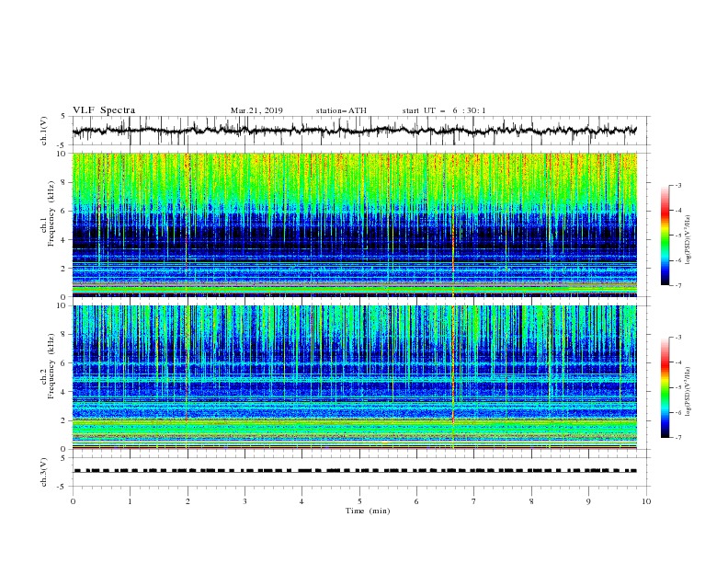Click tick label "6" on the Time axis

tap(416, 501)
